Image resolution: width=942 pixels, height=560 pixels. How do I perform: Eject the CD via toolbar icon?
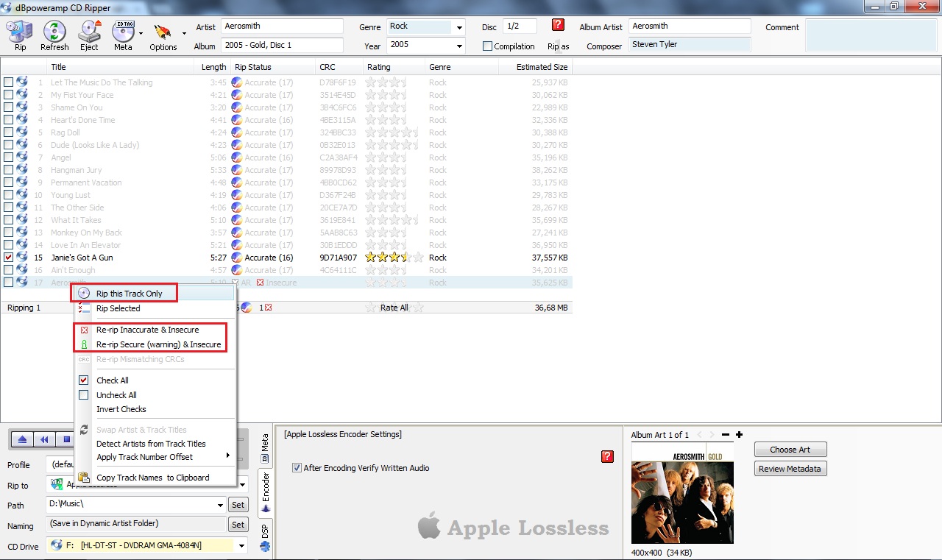[x=89, y=35]
